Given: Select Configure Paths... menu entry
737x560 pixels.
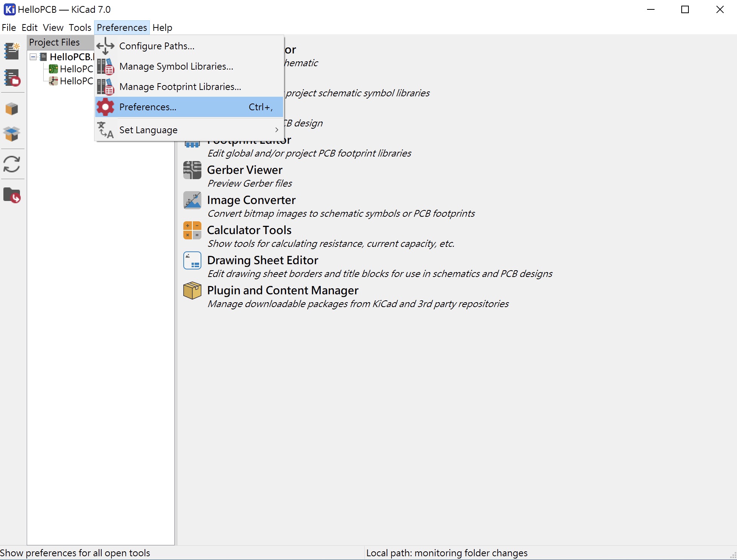Looking at the screenshot, I should 189,46.
